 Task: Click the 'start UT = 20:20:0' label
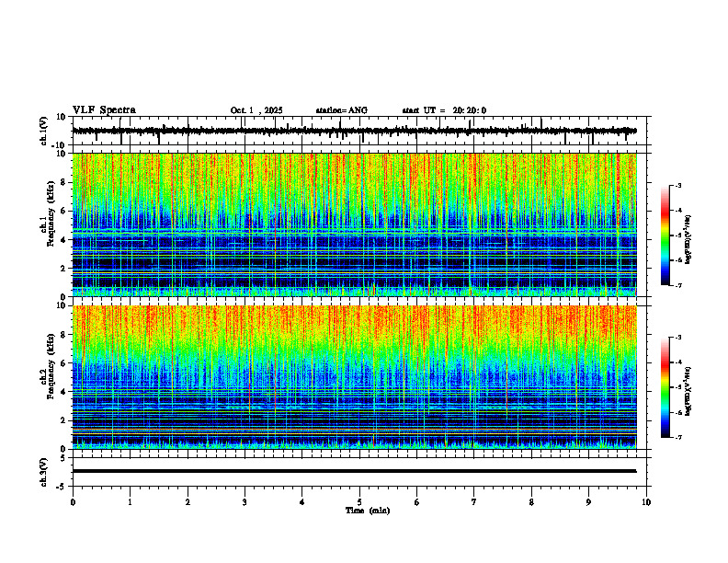coord(444,110)
